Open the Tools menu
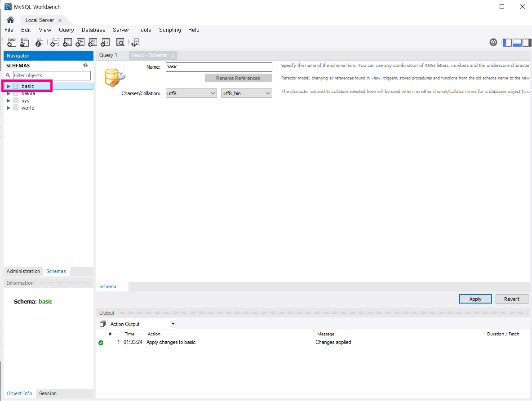Viewport: 532px width, 401px height. pos(145,30)
